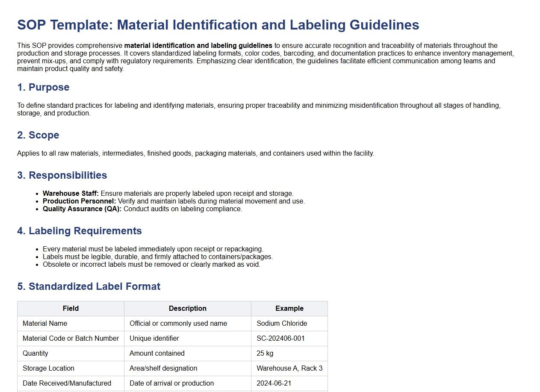
Task: Click the main SOP Template title heading
Action: click(218, 25)
